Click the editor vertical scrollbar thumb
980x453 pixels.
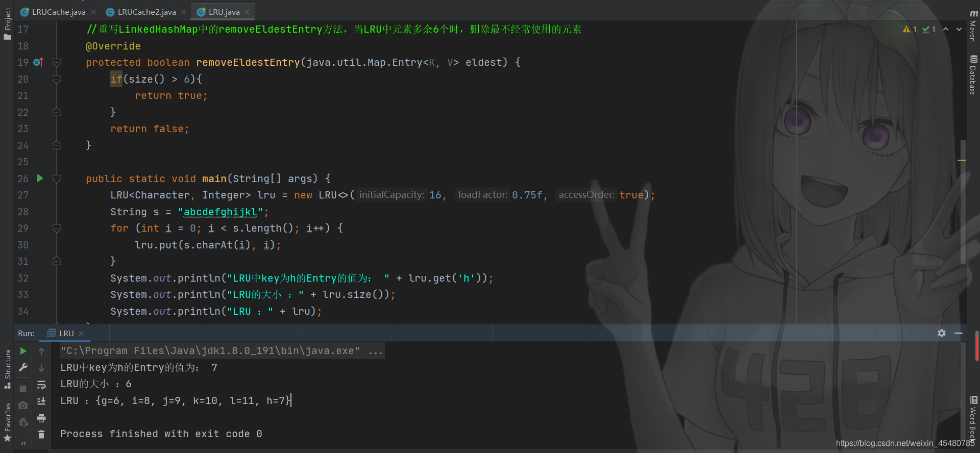(x=963, y=202)
